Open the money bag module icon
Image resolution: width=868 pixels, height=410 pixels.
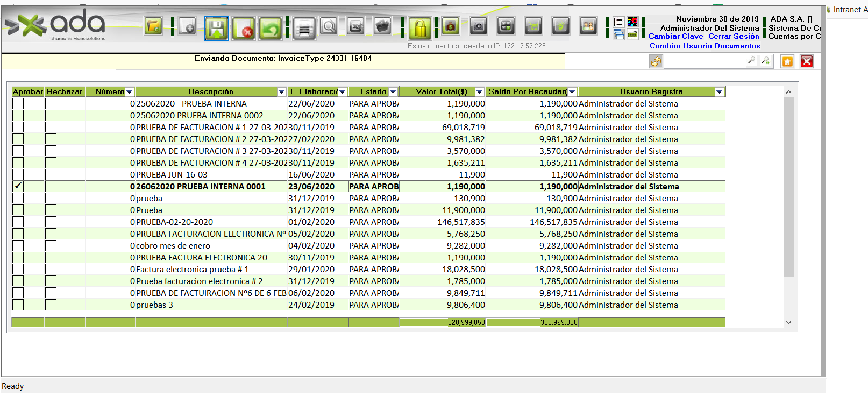tap(451, 26)
